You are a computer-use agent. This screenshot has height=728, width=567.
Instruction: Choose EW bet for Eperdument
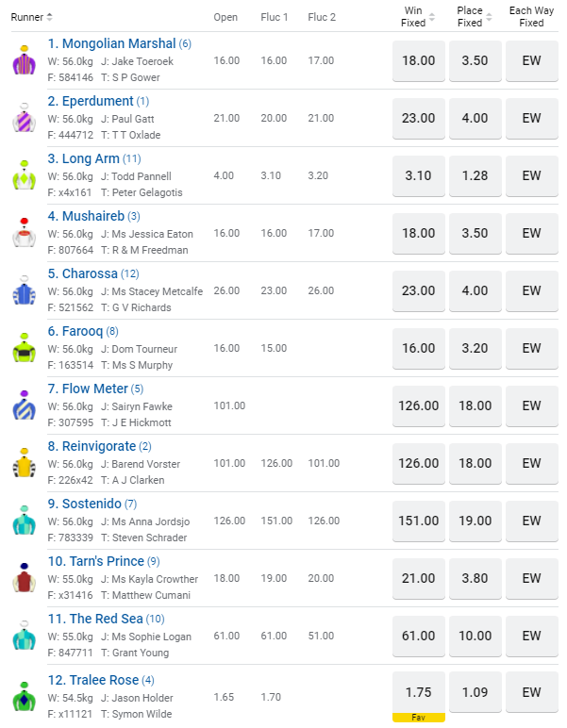point(532,118)
